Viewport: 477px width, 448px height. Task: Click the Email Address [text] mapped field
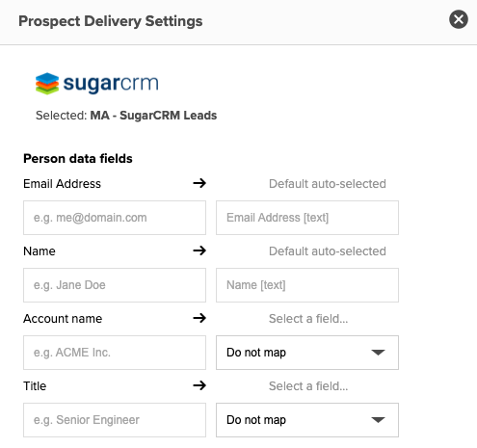point(307,218)
